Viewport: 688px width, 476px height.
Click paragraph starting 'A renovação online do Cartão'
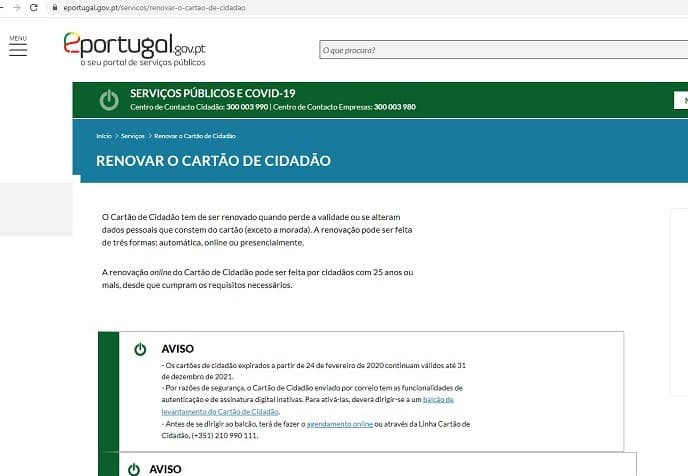pyautogui.click(x=258, y=279)
